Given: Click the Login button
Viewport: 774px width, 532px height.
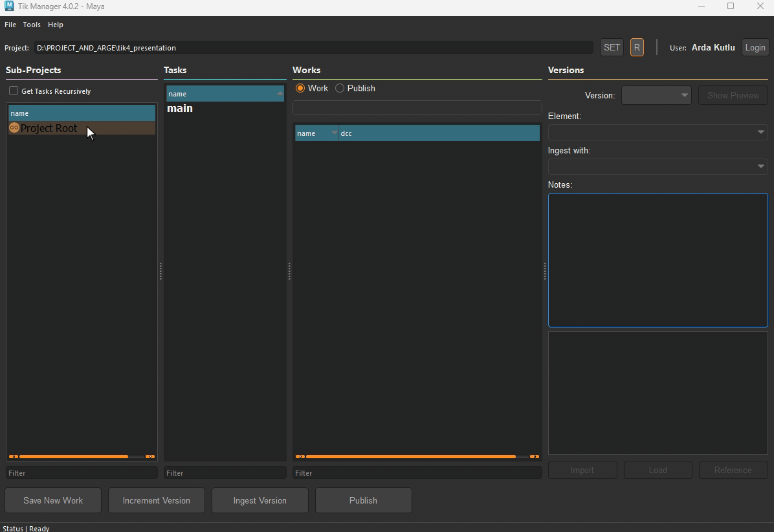Looking at the screenshot, I should 755,47.
